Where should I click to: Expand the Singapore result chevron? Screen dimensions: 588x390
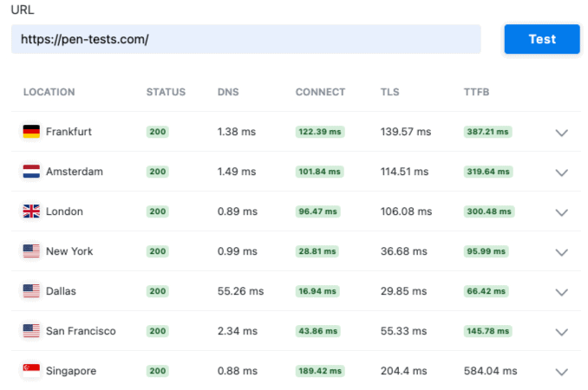(561, 372)
